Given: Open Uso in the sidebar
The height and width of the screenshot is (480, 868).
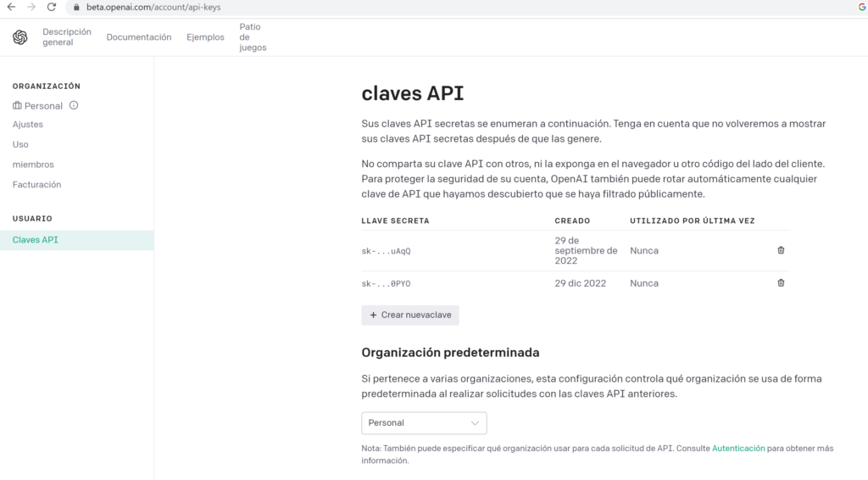Looking at the screenshot, I should (20, 144).
